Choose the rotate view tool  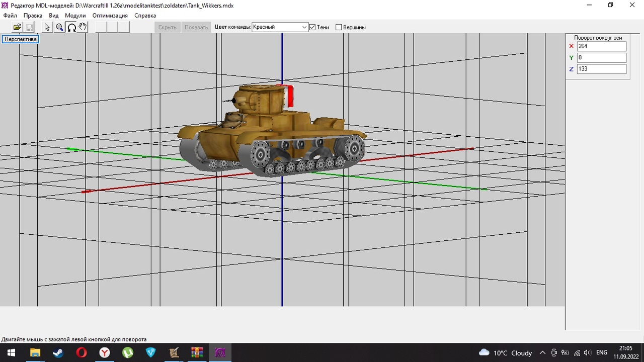tap(71, 27)
